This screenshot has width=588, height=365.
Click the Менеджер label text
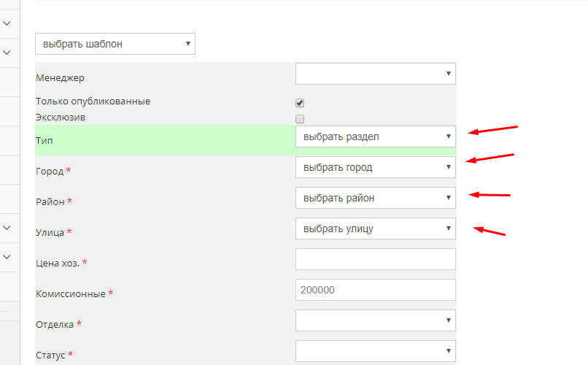coord(60,78)
